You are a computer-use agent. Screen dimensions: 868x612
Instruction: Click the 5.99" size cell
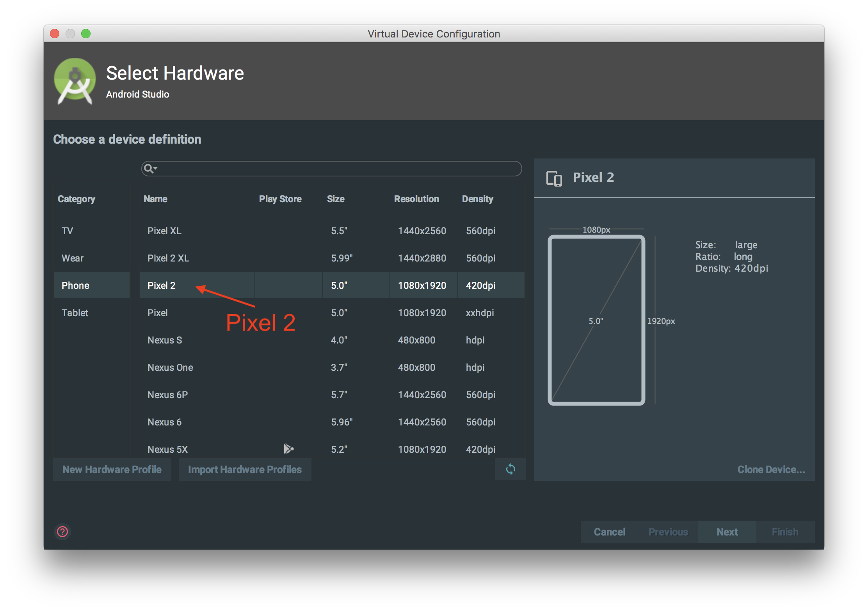pos(342,258)
